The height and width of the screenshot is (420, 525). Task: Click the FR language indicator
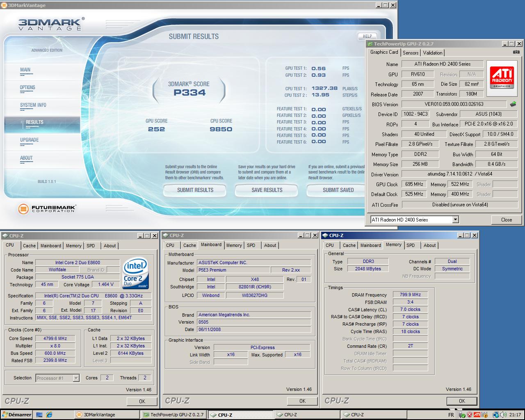click(x=451, y=415)
